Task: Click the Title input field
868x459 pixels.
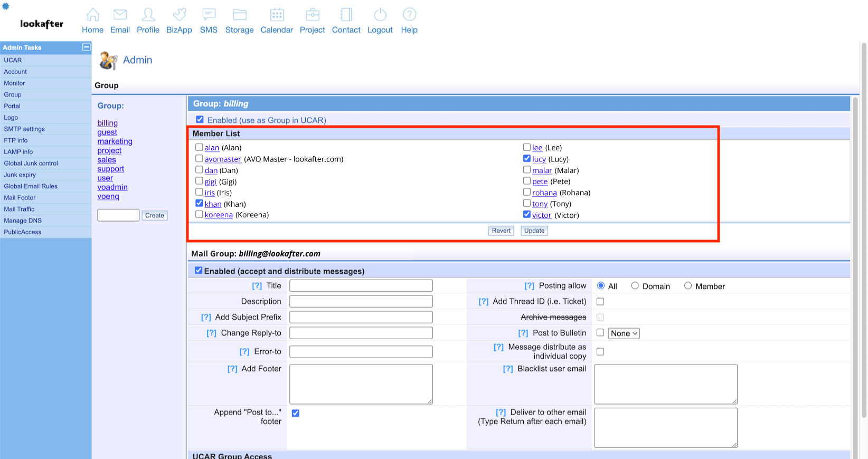Action: 361,286
